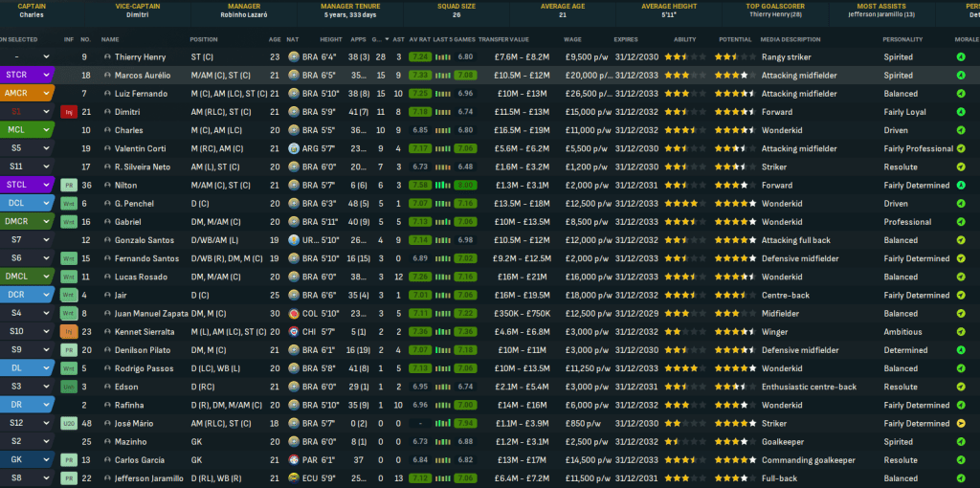Click Dimitri's red Inj injury status icon
Screen dimensions: 980x488
tap(68, 112)
